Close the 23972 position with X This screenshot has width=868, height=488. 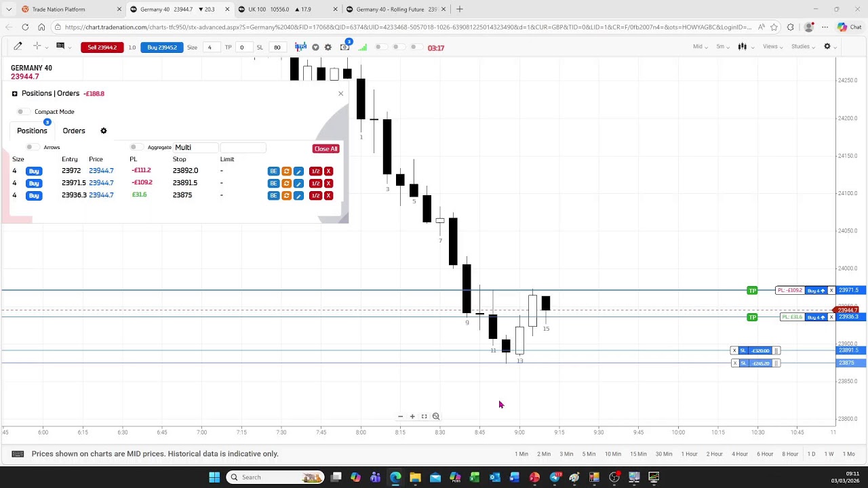pos(328,171)
